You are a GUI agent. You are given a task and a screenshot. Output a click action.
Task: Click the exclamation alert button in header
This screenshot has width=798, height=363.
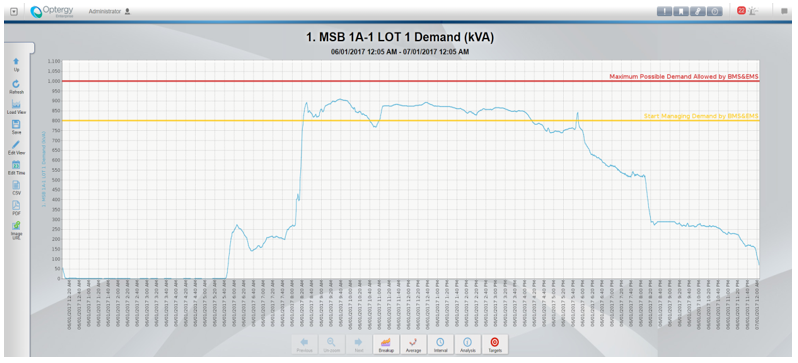(x=664, y=11)
